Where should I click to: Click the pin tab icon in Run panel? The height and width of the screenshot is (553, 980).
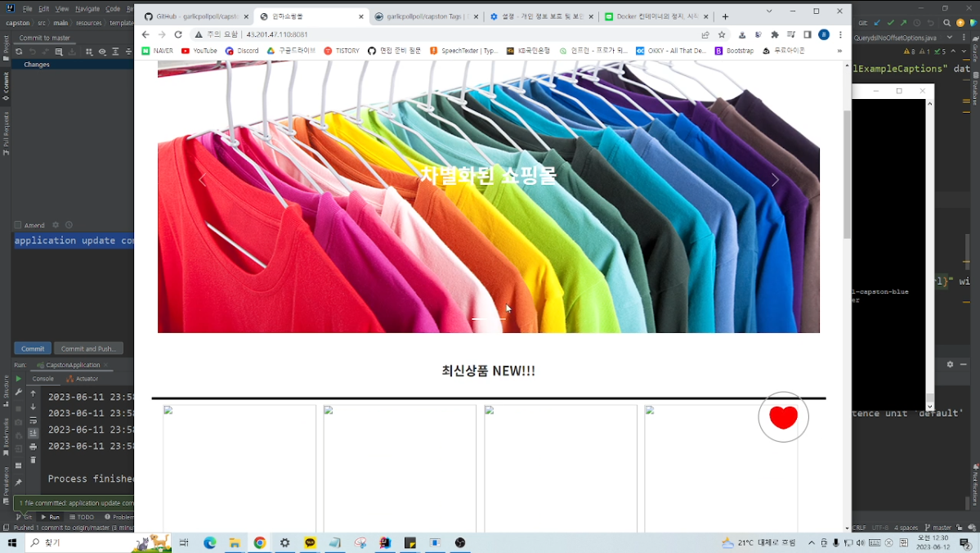coord(18,483)
